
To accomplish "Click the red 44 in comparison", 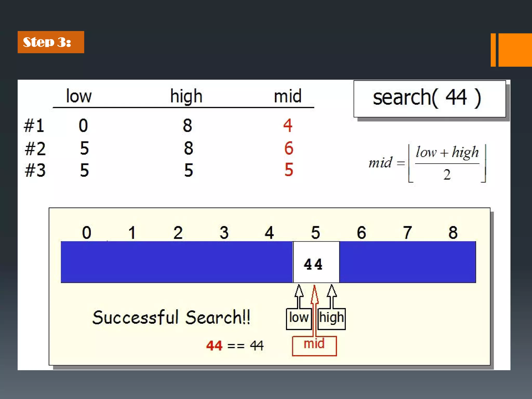I will pyautogui.click(x=214, y=346).
